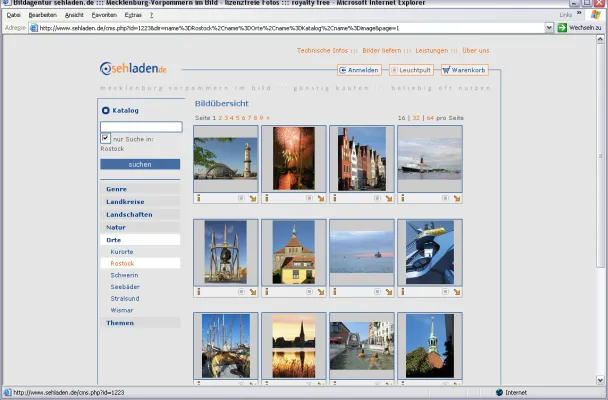Add the gabled houses photo to the cart

pyautogui.click(x=389, y=198)
